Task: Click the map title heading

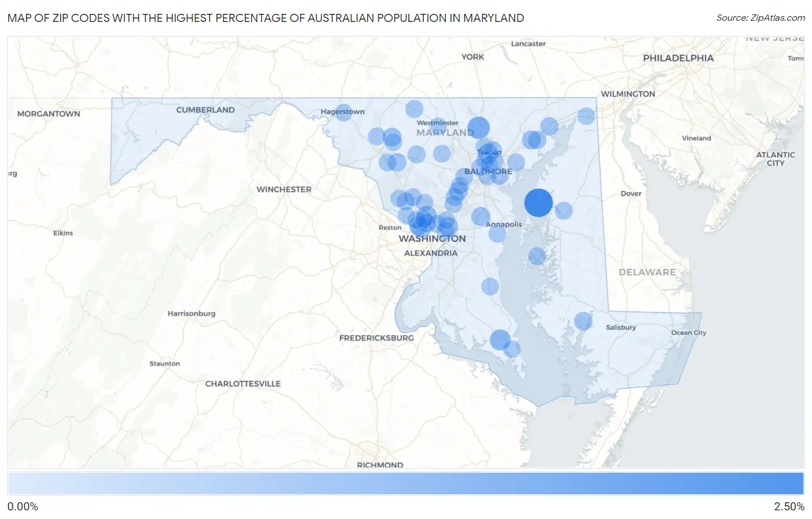Action: click(x=266, y=18)
